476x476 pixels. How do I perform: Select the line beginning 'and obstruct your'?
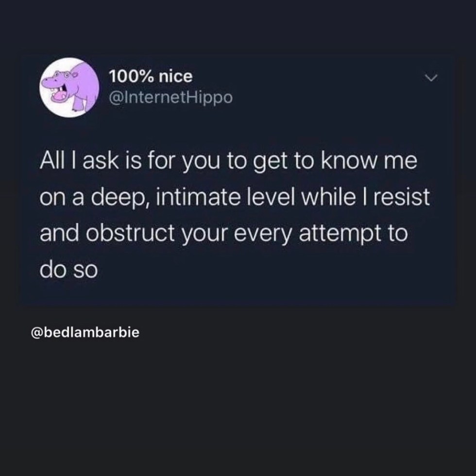224,234
